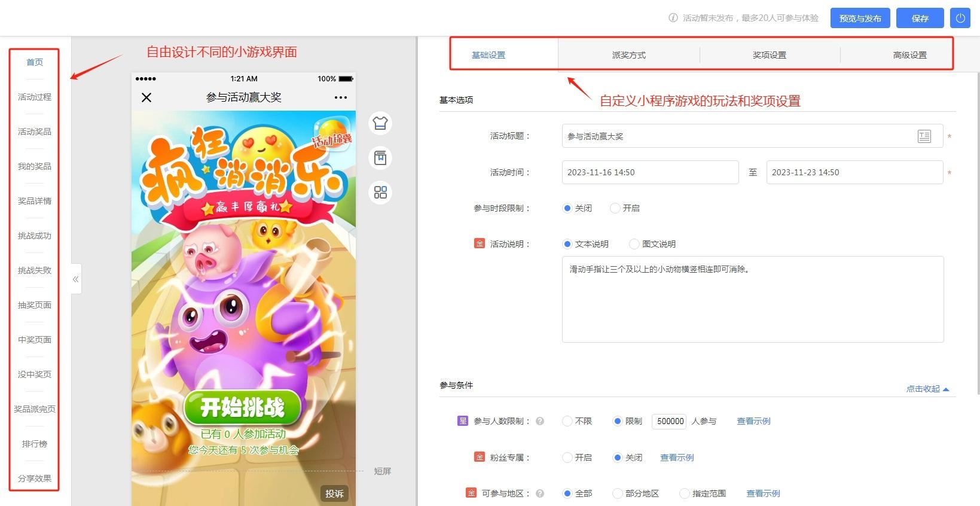980x506 pixels.
Task: Open 排行榜 page in left sidebar
Action: [x=35, y=444]
